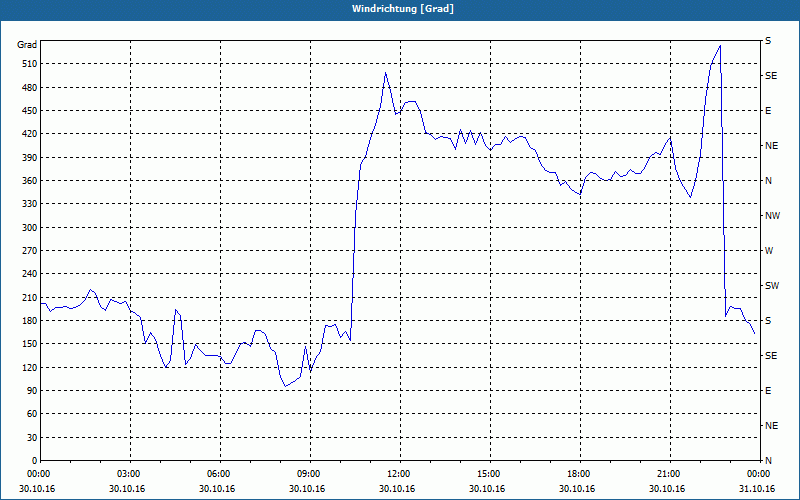Select the 18:00 time label
This screenshot has width=800, height=500.
coord(580,474)
